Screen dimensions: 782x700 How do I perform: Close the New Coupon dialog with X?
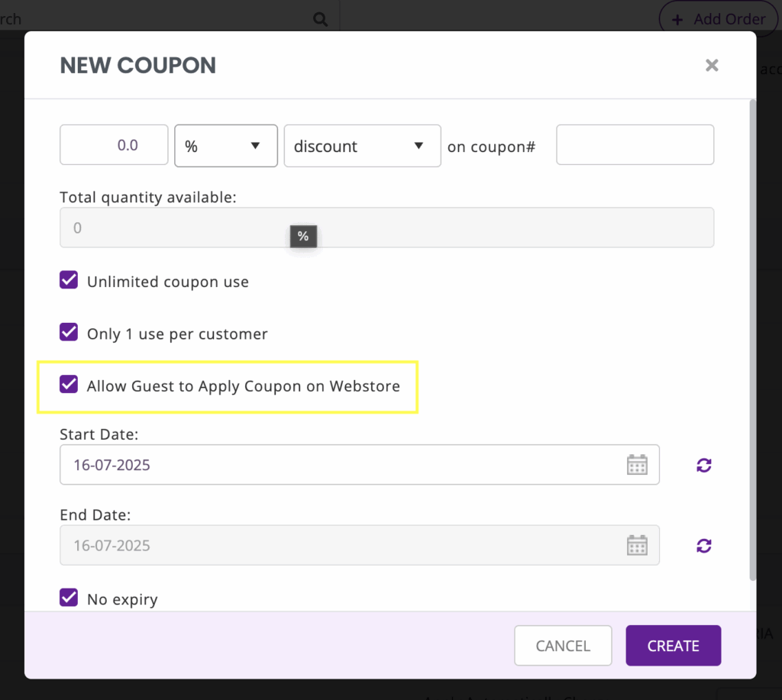712,66
